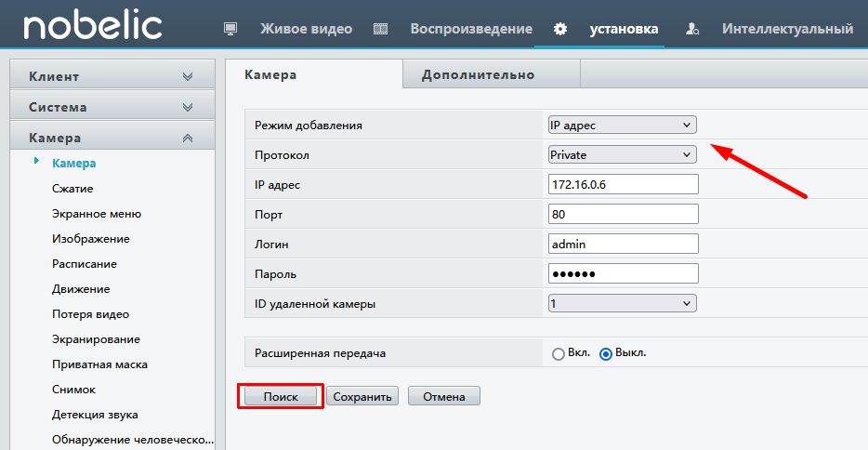This screenshot has height=450, width=868.
Task: Click the Расширенная передача label
Action: [320, 353]
